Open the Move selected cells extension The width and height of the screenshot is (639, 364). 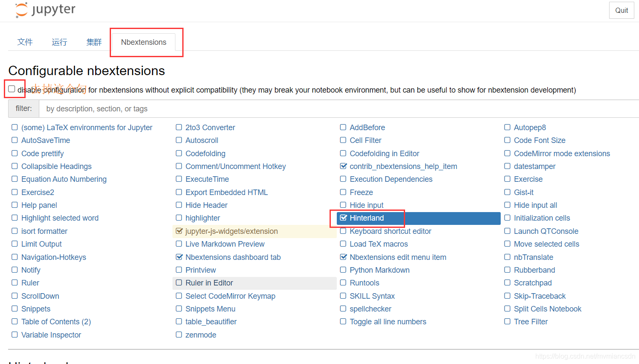546,244
